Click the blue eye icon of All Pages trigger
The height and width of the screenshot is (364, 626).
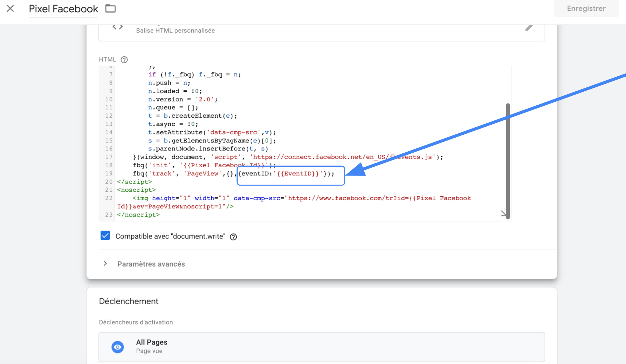pos(117,347)
